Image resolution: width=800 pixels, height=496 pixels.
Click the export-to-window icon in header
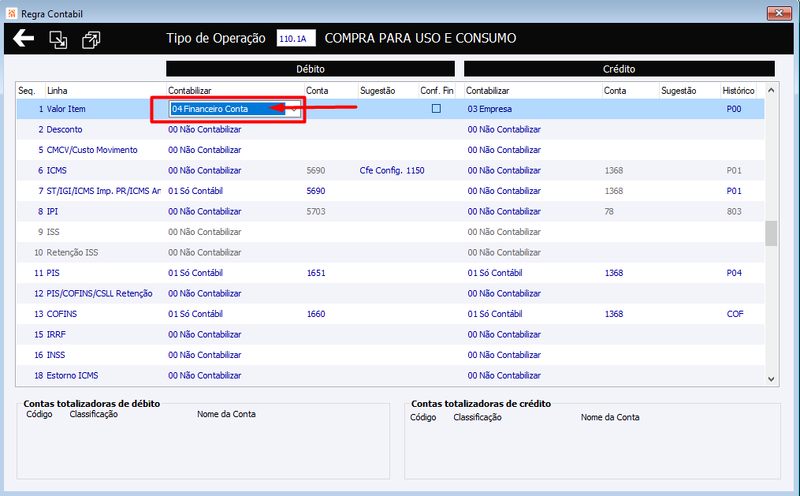58,40
